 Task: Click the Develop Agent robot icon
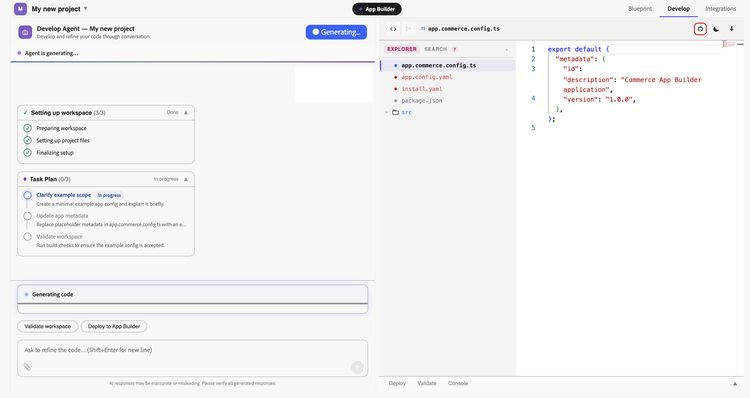click(x=25, y=32)
